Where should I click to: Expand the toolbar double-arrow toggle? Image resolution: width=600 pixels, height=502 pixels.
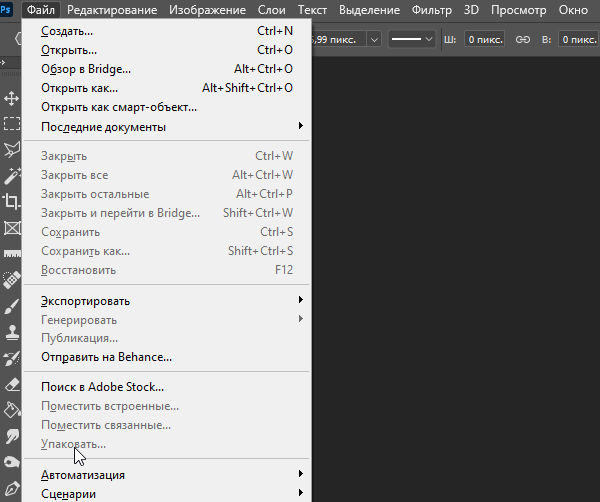point(2,62)
